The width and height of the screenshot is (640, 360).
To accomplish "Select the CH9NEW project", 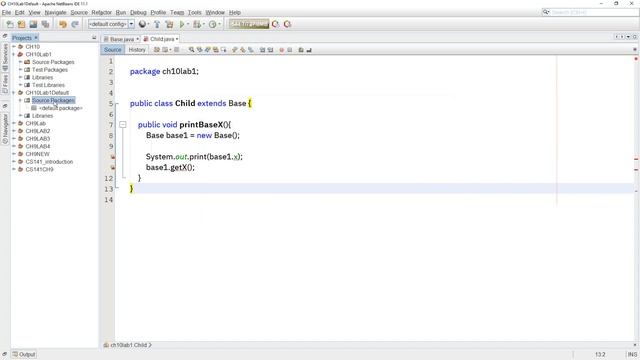I will (38, 154).
